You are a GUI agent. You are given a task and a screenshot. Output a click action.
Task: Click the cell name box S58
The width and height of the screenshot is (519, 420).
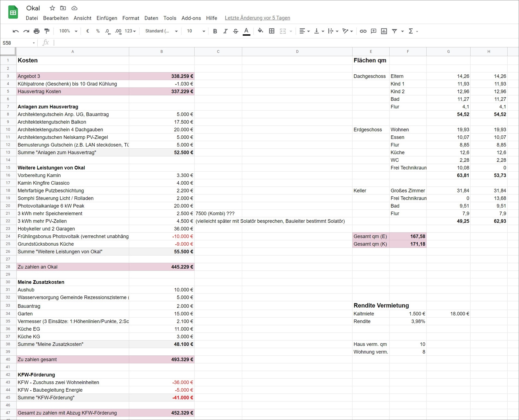point(18,43)
